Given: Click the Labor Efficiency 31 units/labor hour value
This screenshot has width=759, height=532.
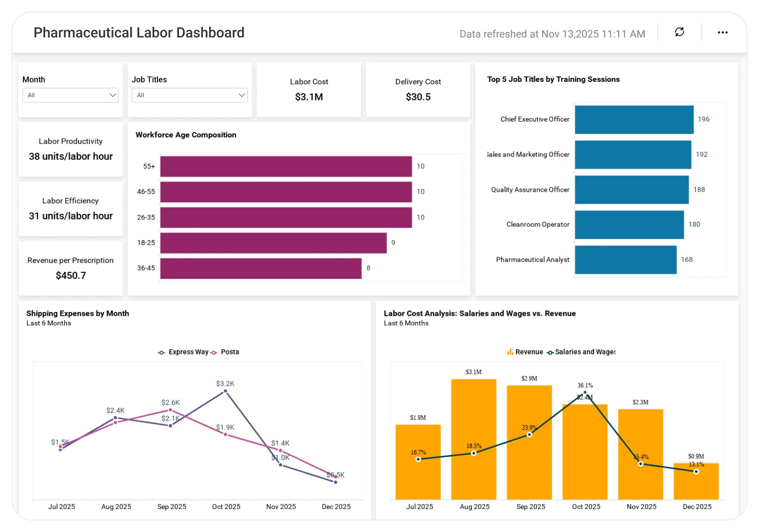Looking at the screenshot, I should click(x=71, y=216).
